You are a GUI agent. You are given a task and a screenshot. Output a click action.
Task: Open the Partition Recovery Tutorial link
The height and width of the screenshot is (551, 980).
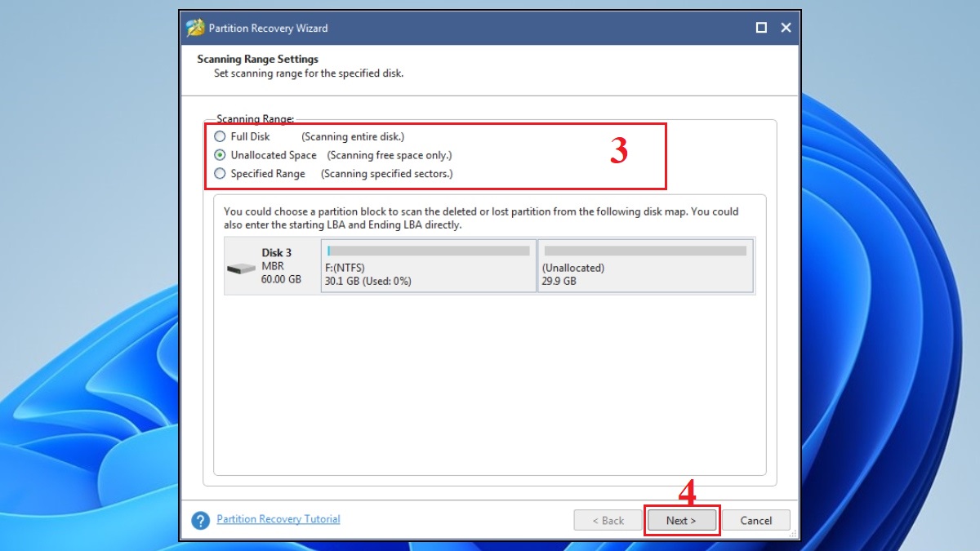(x=278, y=519)
